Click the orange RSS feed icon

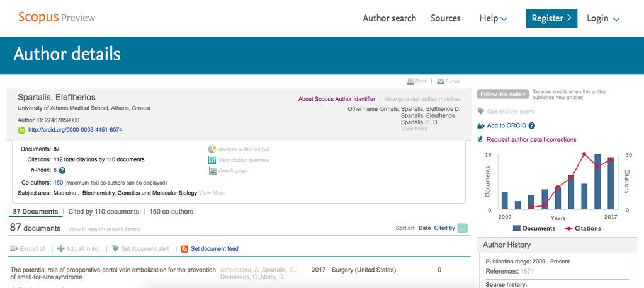click(x=184, y=248)
